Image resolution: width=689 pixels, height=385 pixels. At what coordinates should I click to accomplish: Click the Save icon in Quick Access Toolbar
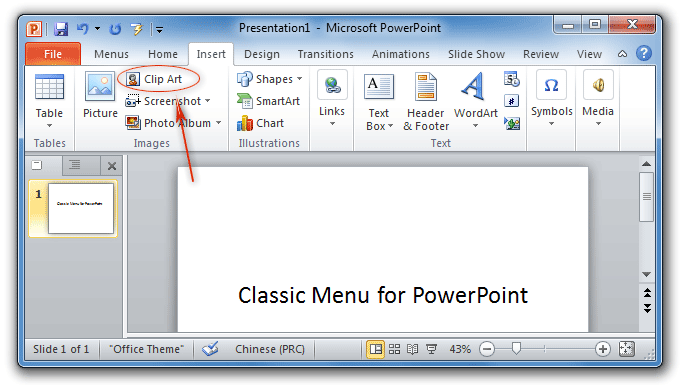[x=61, y=29]
